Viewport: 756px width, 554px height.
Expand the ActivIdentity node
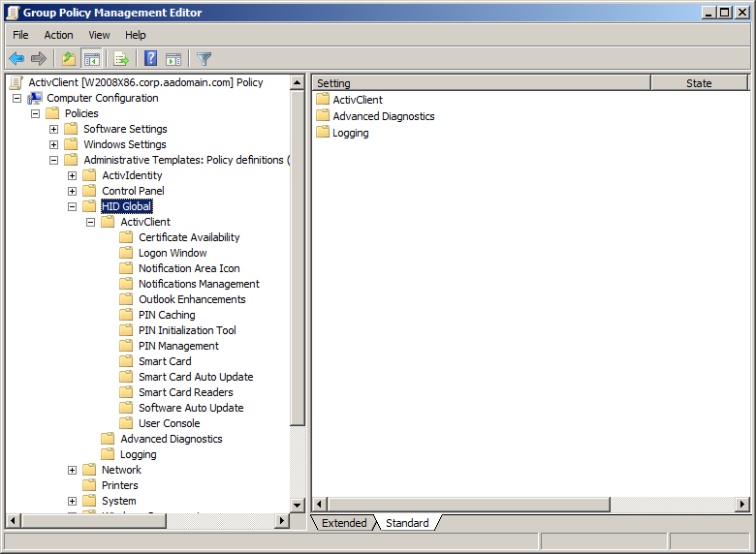click(x=72, y=176)
